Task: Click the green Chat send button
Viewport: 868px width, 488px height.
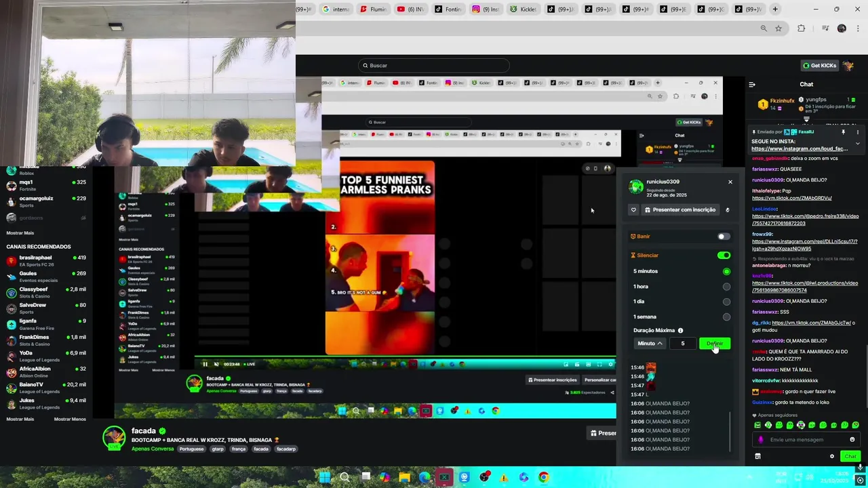Action: point(850,456)
